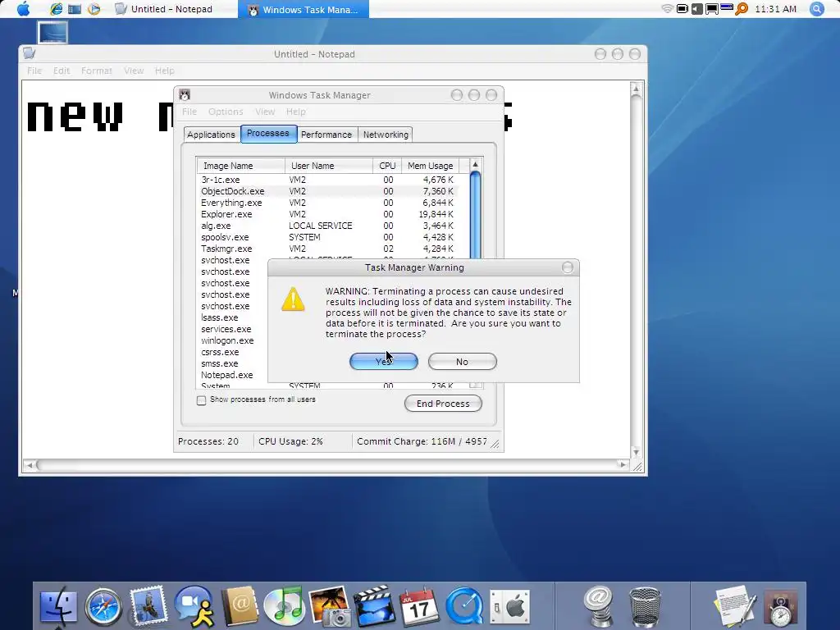Launch Internet Explorer from quick launch
The width and height of the screenshot is (840, 630).
pos(56,8)
